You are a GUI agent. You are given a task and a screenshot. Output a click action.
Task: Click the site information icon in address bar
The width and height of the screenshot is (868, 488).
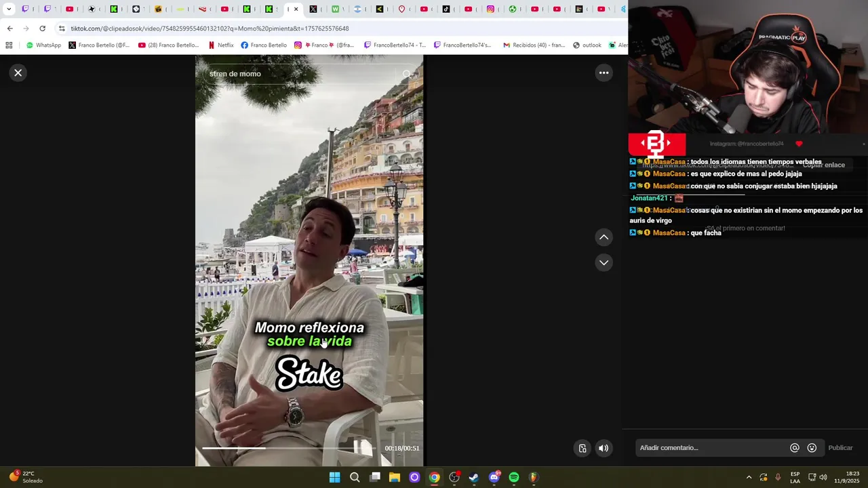(62, 28)
